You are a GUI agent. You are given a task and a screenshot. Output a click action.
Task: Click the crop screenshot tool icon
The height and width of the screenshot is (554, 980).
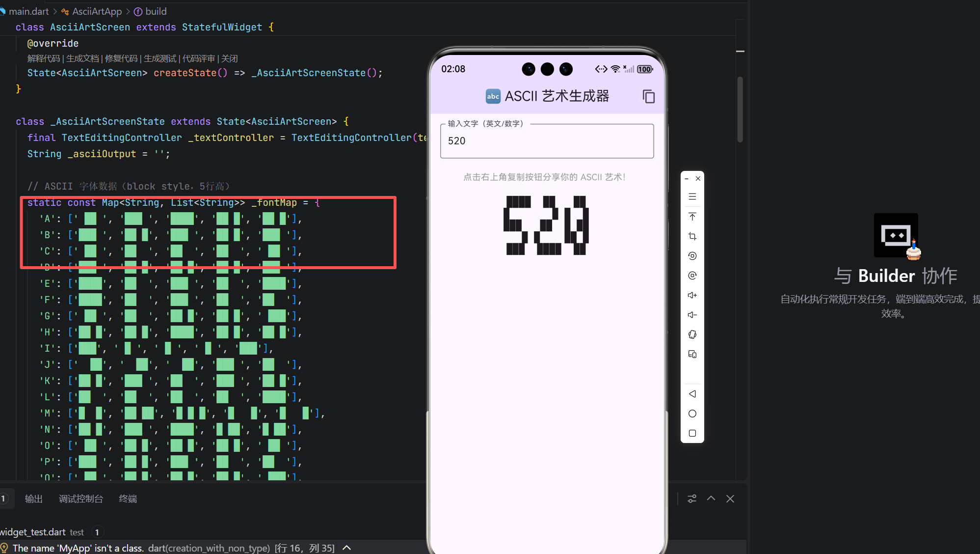[x=692, y=236]
